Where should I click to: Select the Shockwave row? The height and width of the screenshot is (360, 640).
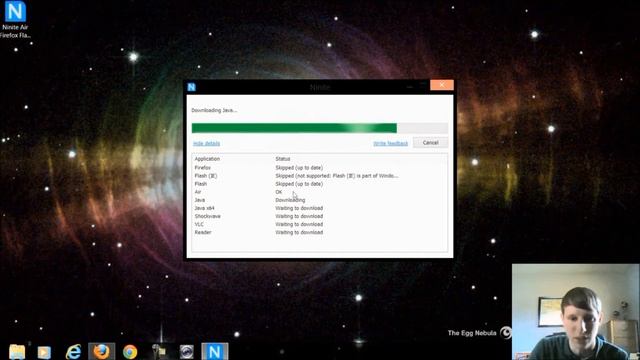coord(320,216)
